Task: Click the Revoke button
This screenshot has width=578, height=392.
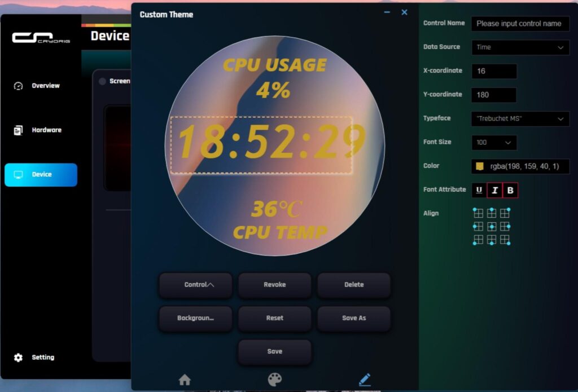Action: coord(275,285)
